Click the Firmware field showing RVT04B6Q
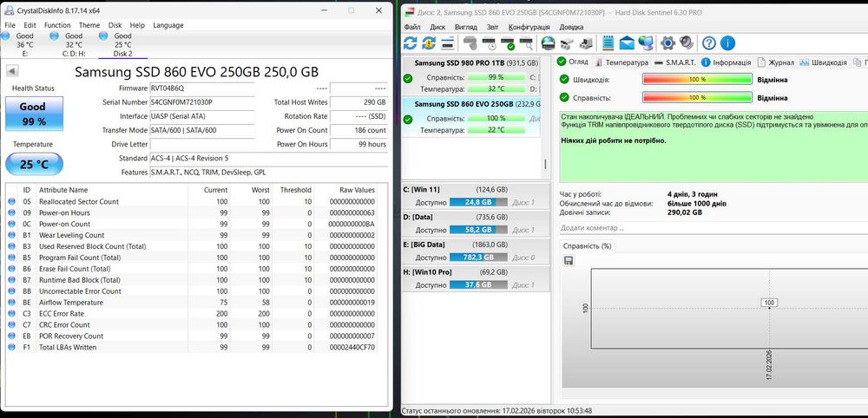This screenshot has height=418, width=868. click(201, 88)
